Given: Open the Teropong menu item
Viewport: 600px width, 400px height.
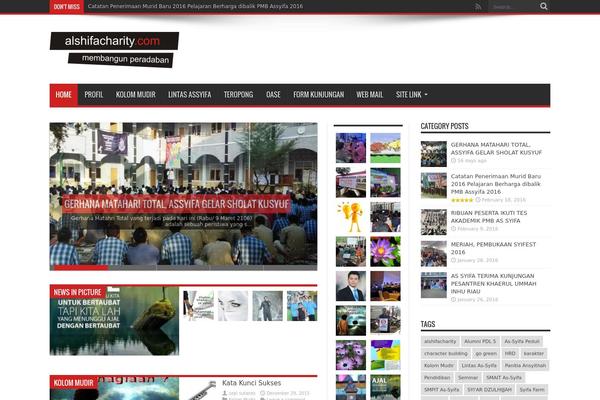Looking at the screenshot, I should click(238, 95).
